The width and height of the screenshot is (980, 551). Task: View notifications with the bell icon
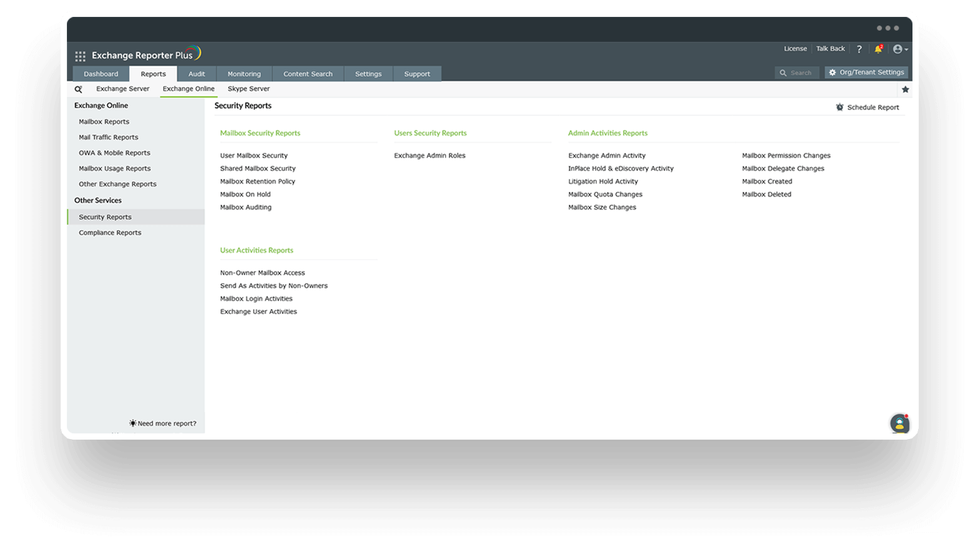pyautogui.click(x=879, y=49)
